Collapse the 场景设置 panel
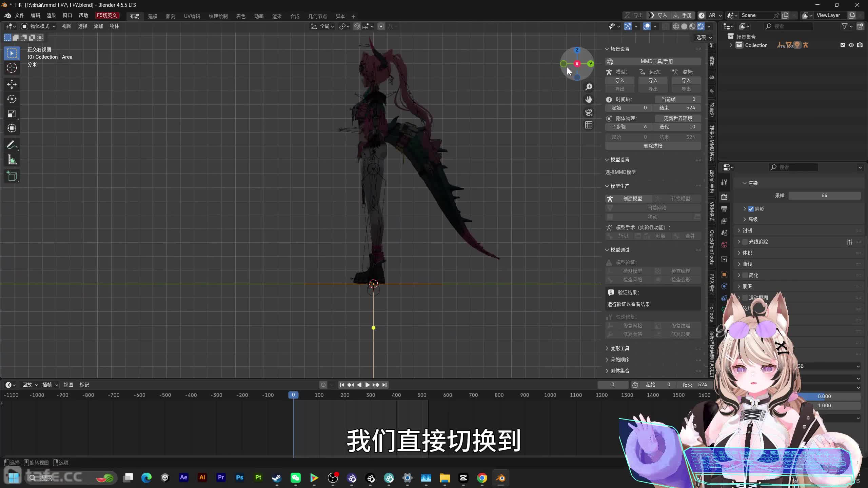The height and width of the screenshot is (488, 868). (607, 49)
